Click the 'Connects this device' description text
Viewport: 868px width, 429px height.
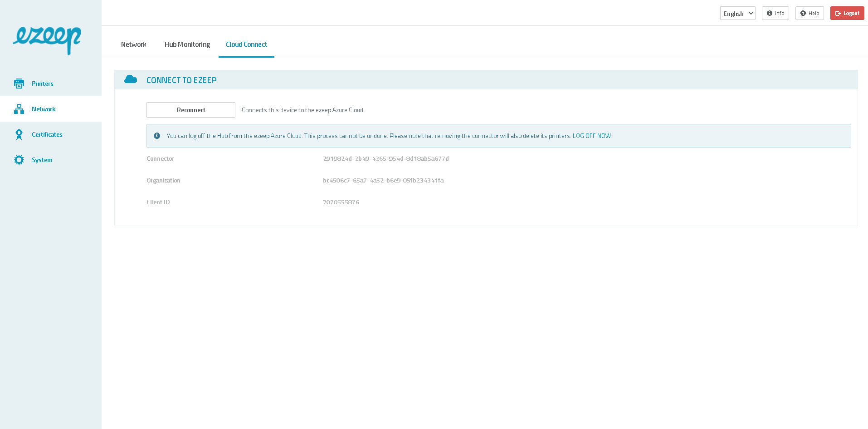[303, 110]
